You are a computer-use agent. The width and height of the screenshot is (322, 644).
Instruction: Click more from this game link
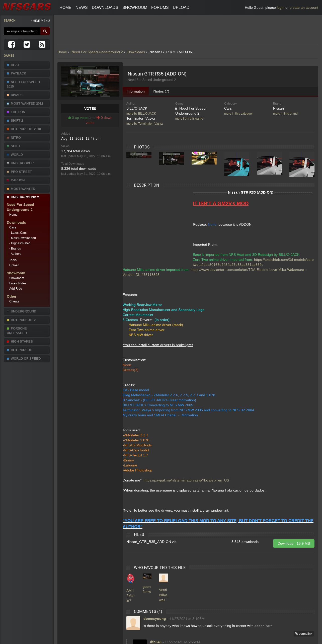189,119
